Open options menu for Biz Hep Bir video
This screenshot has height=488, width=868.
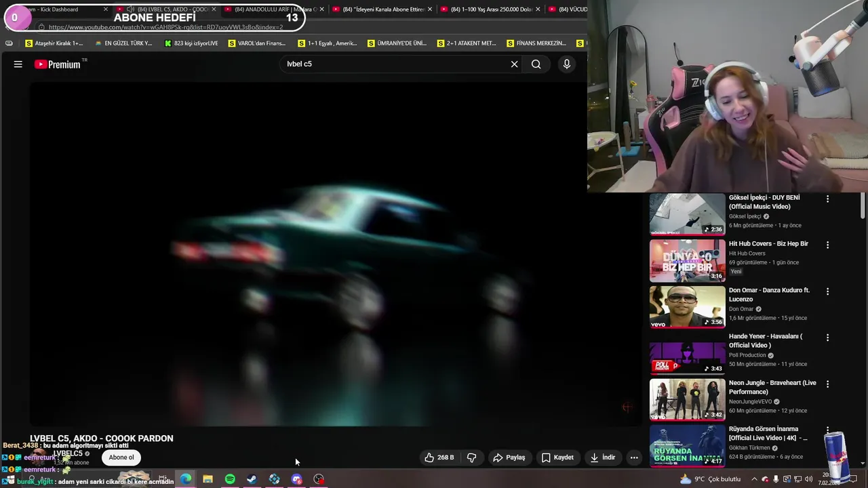827,245
